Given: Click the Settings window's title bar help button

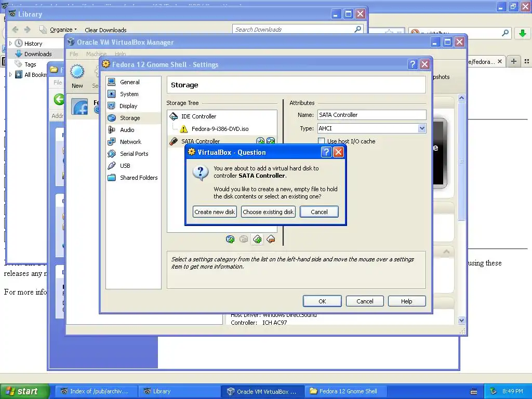Looking at the screenshot, I should click(412, 64).
